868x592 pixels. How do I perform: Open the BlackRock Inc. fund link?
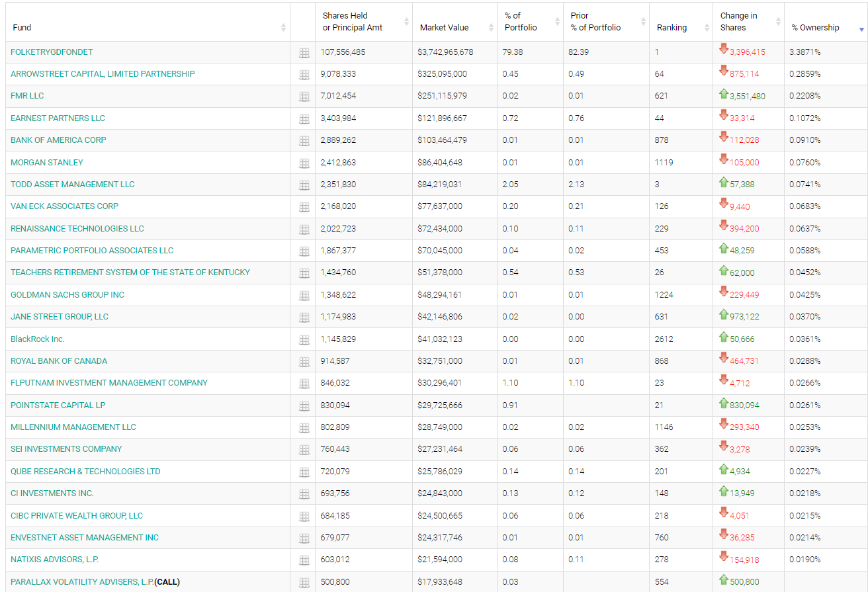click(38, 339)
